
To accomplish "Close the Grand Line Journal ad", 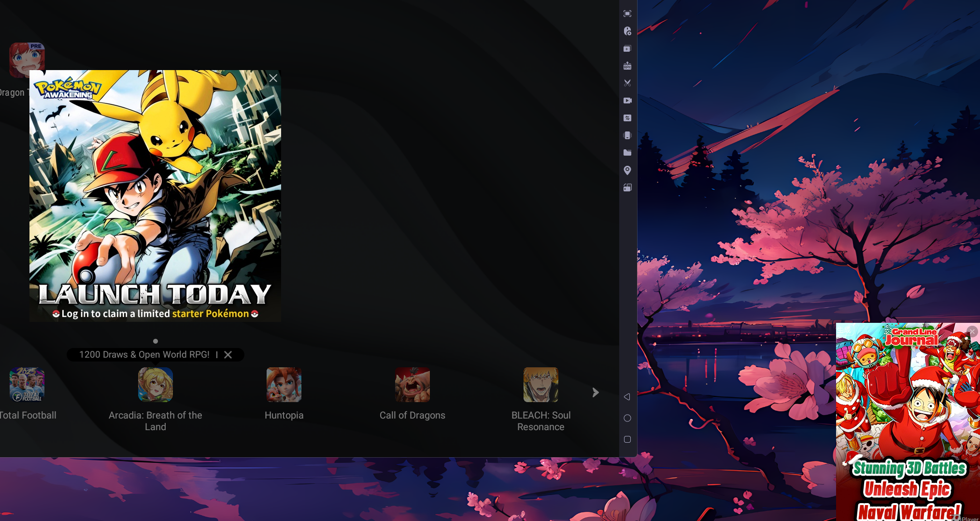I will [972, 331].
